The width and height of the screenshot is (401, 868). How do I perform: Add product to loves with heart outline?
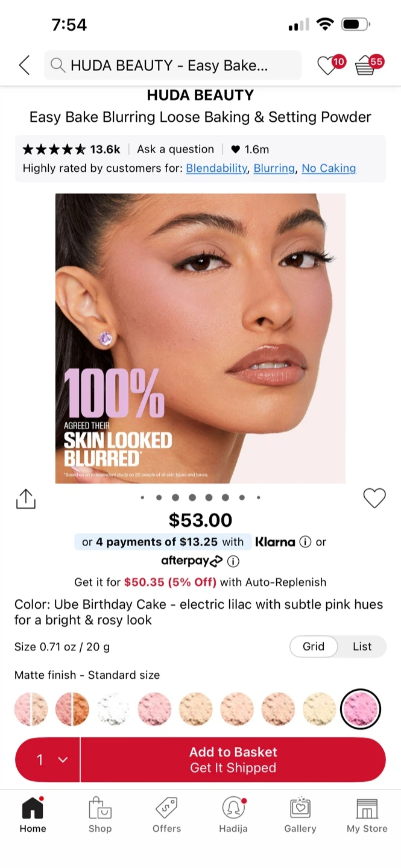374,498
